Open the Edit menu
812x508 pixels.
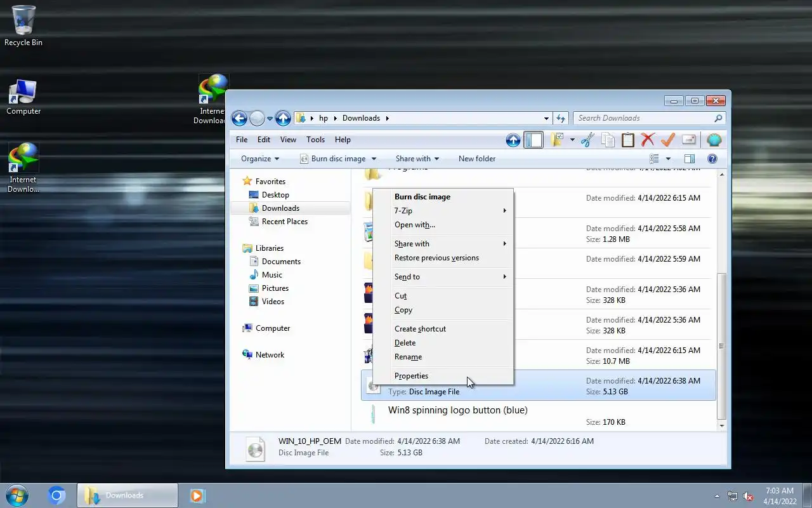(x=264, y=140)
